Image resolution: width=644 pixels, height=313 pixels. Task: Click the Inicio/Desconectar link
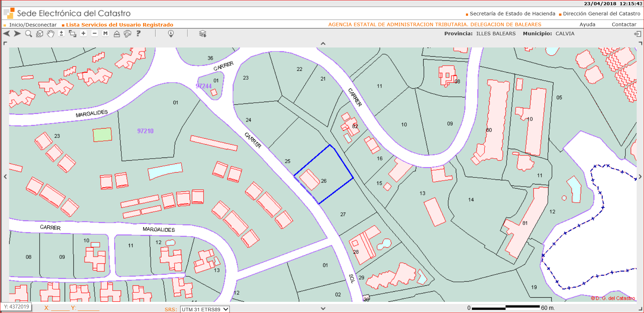[33, 25]
